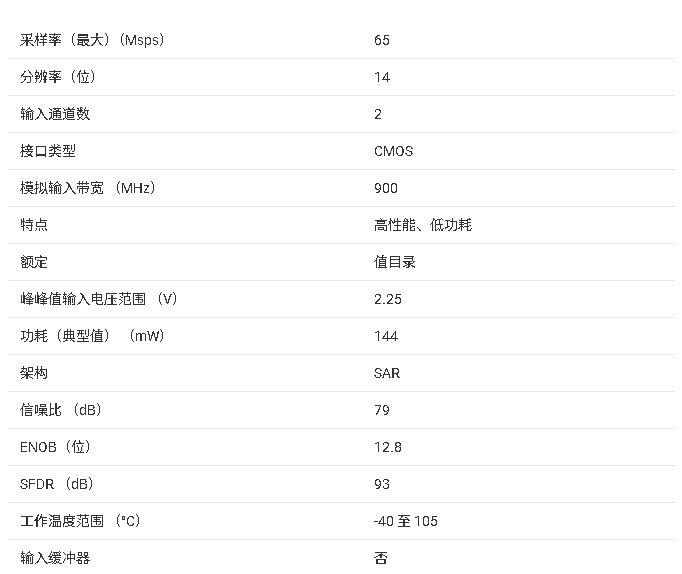This screenshot has width=682, height=574.
Task: Select the voltage value 2.25
Action: tap(388, 299)
